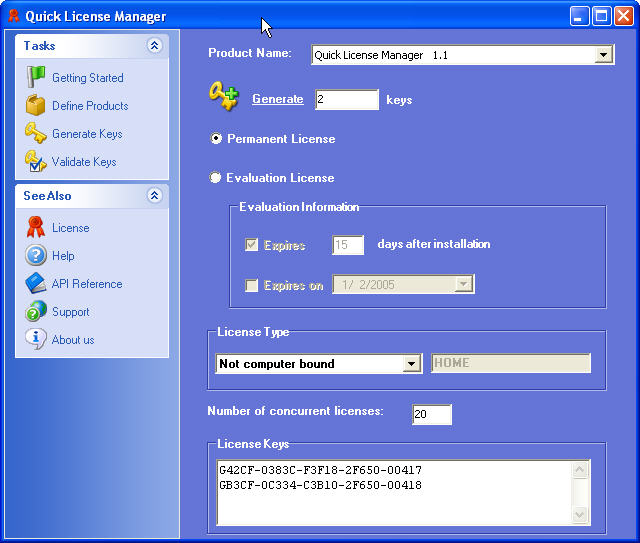The height and width of the screenshot is (543, 640).
Task: Click the Validate Keys checkmark key icon
Action: point(36,161)
